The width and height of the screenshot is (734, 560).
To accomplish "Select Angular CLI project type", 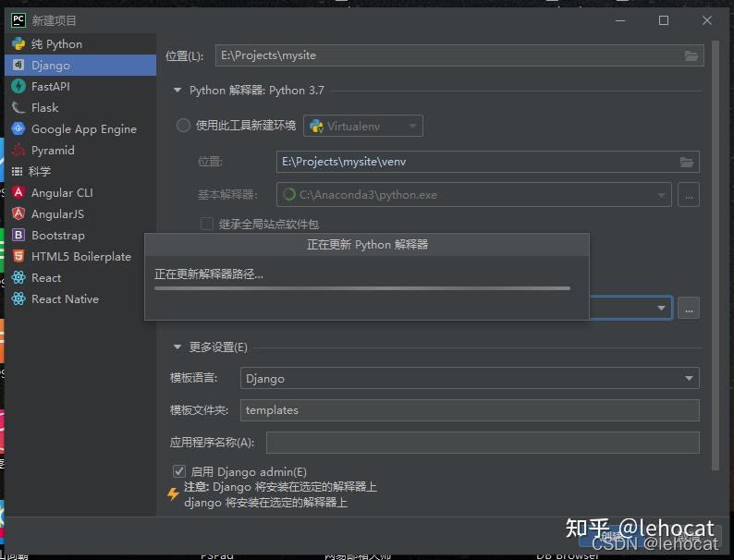I will (x=80, y=192).
